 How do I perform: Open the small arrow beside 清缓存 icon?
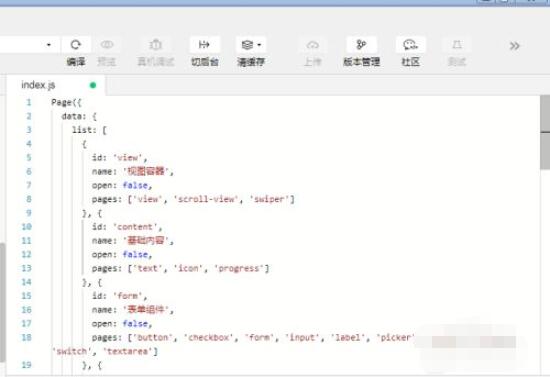(x=259, y=45)
